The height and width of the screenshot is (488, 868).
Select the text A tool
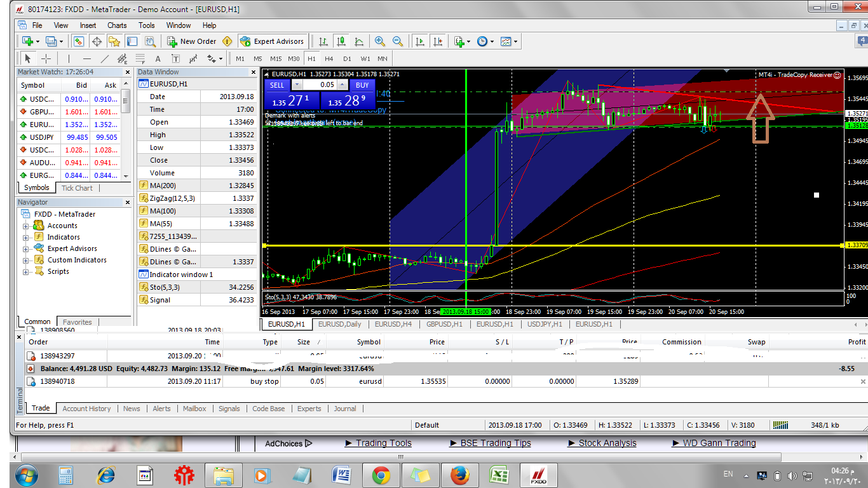click(158, 58)
